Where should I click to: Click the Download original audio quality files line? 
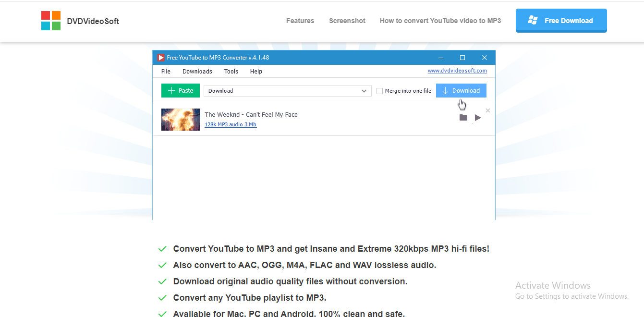(x=290, y=281)
